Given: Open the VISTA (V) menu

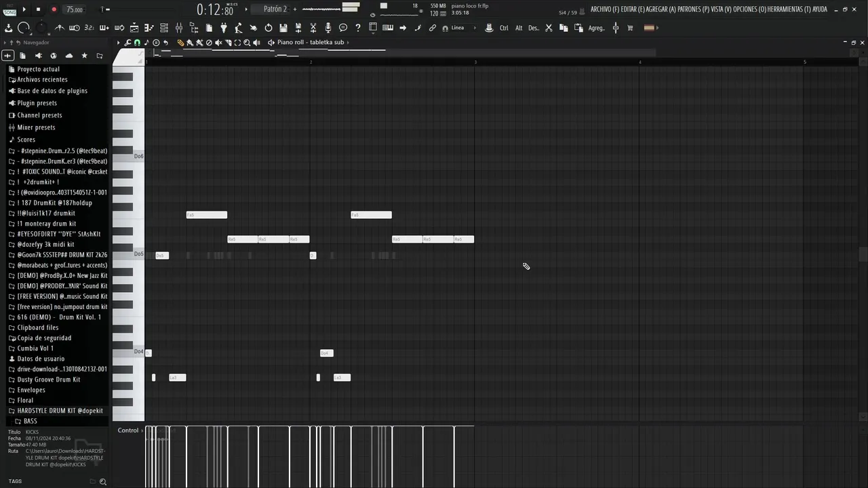Looking at the screenshot, I should [x=722, y=9].
